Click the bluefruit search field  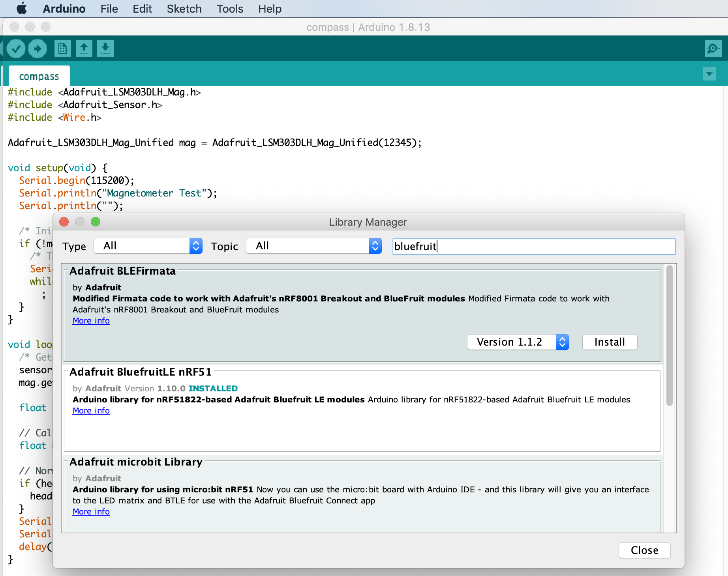click(x=534, y=246)
